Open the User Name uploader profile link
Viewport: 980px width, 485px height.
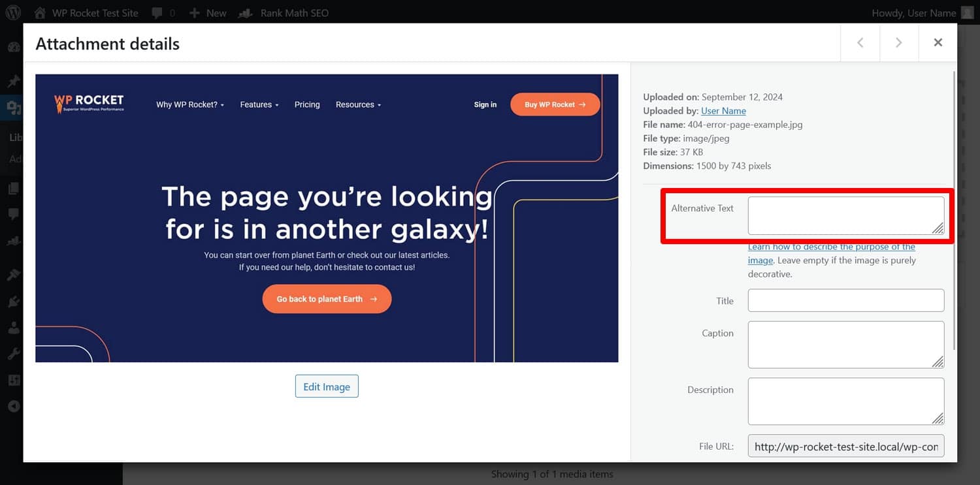[723, 110]
